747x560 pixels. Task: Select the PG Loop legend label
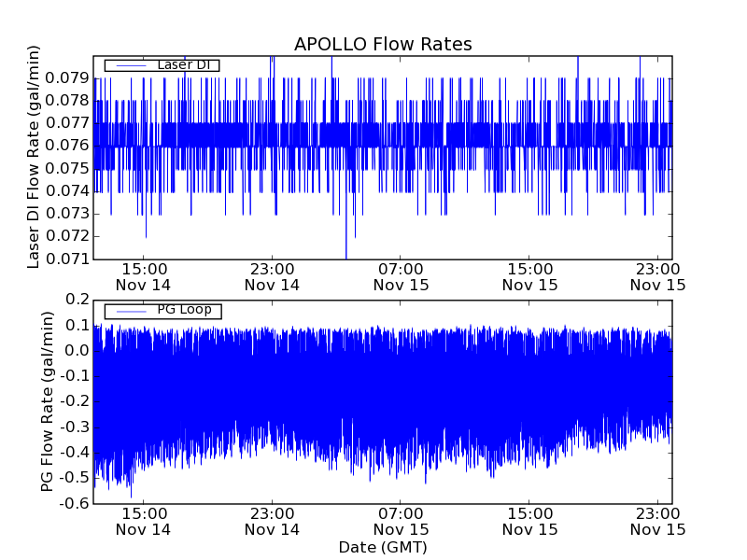tap(184, 310)
